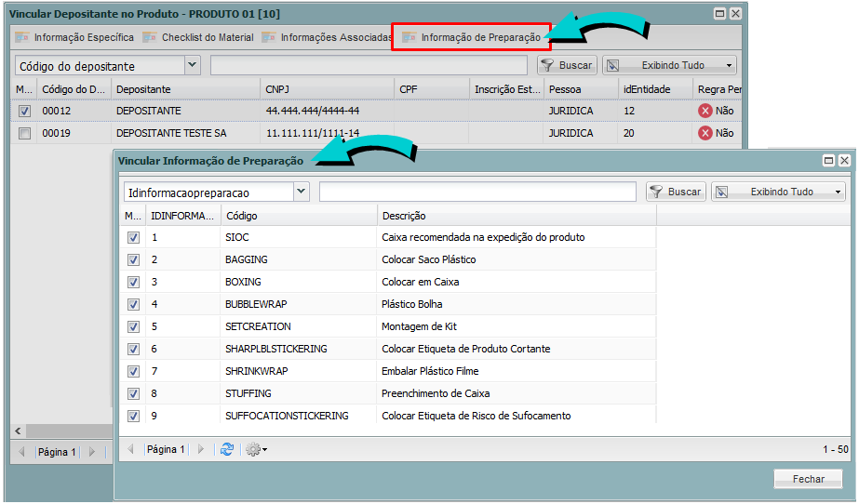
Task: Close Vincular Informação de Preparação dialog
Action: 845,160
